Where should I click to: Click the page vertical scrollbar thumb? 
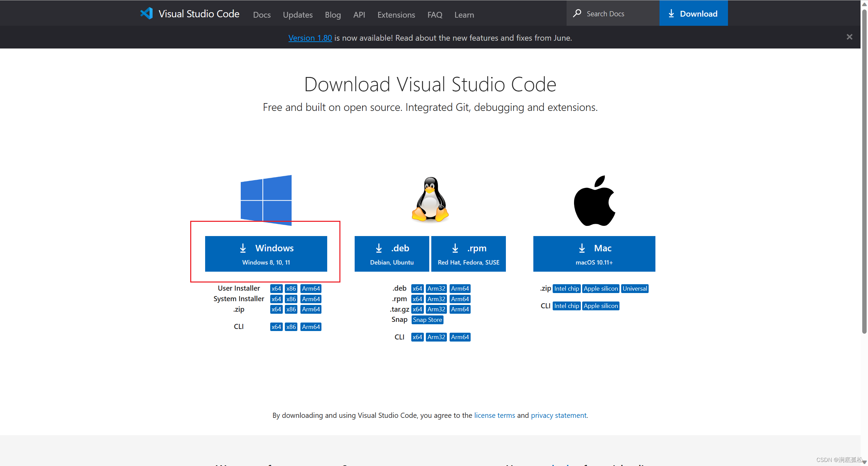864,171
